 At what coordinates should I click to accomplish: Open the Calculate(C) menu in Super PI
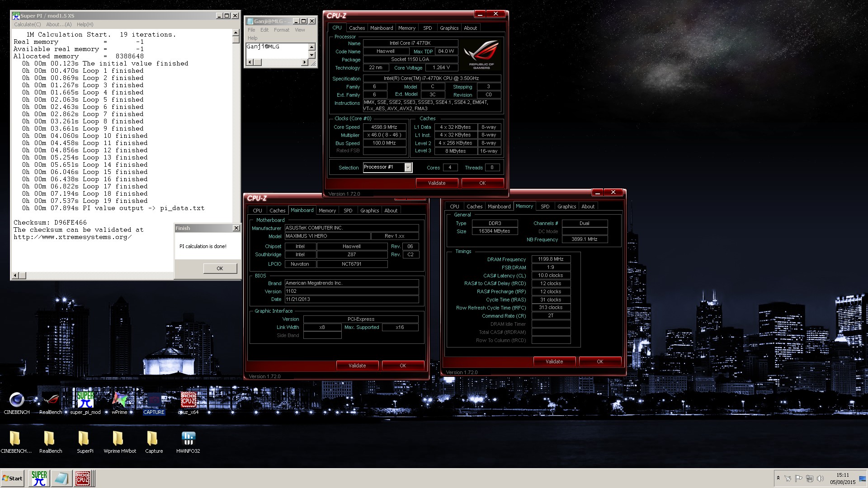[27, 24]
